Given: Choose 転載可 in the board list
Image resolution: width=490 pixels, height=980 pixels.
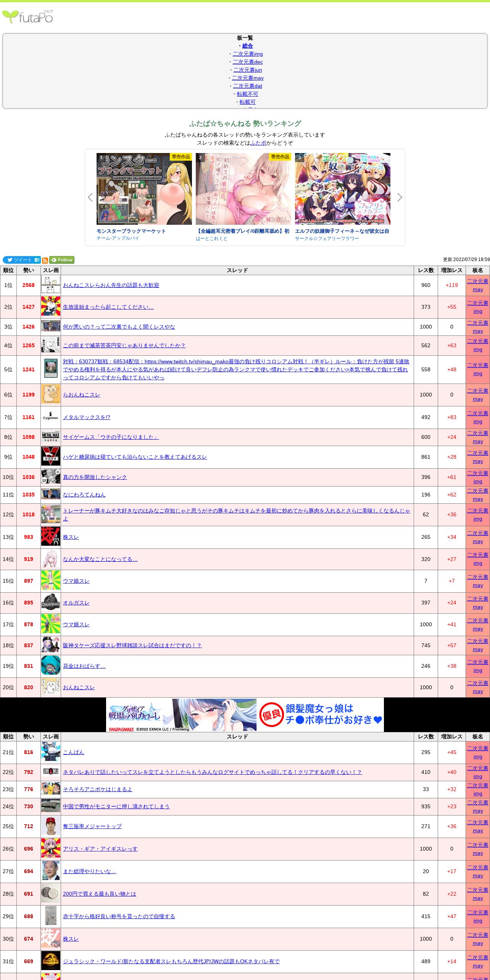Looking at the screenshot, I should (x=248, y=102).
